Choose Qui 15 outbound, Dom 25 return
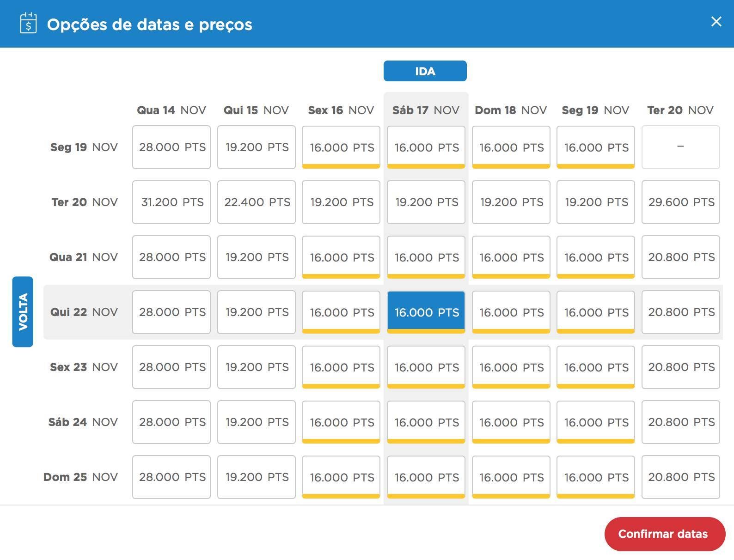Image resolution: width=734 pixels, height=560 pixels. point(257,477)
